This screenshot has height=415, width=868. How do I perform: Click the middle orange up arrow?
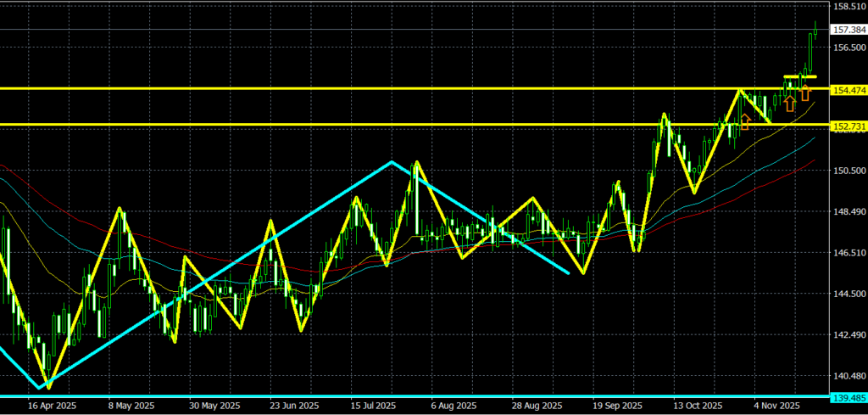tap(790, 104)
